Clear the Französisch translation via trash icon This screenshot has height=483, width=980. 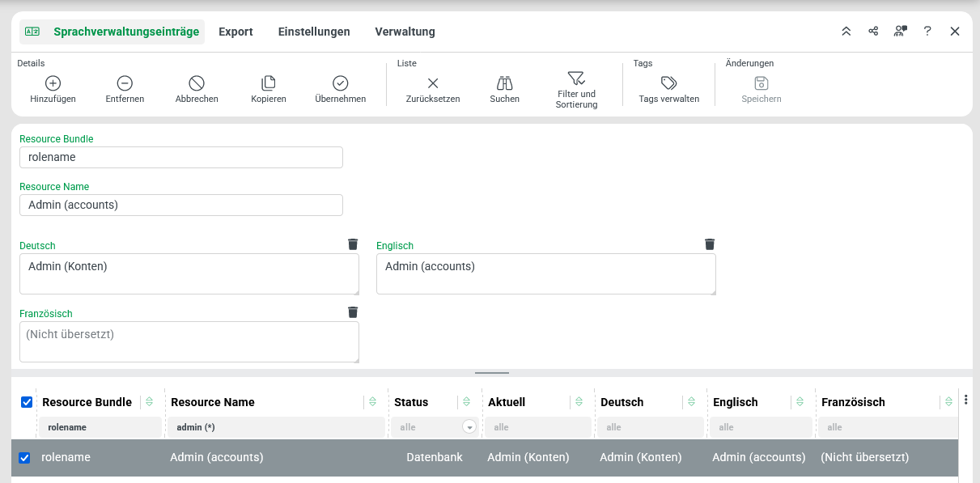(352, 312)
